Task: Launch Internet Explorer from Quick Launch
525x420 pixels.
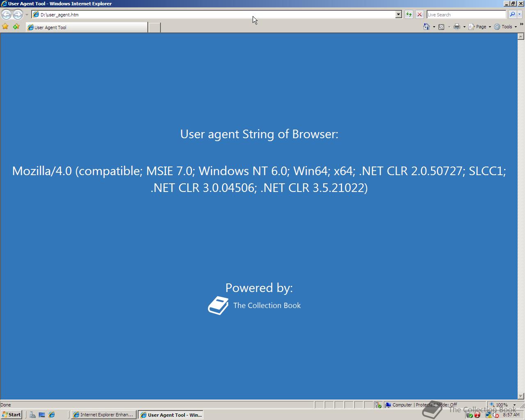Action: pos(52,415)
